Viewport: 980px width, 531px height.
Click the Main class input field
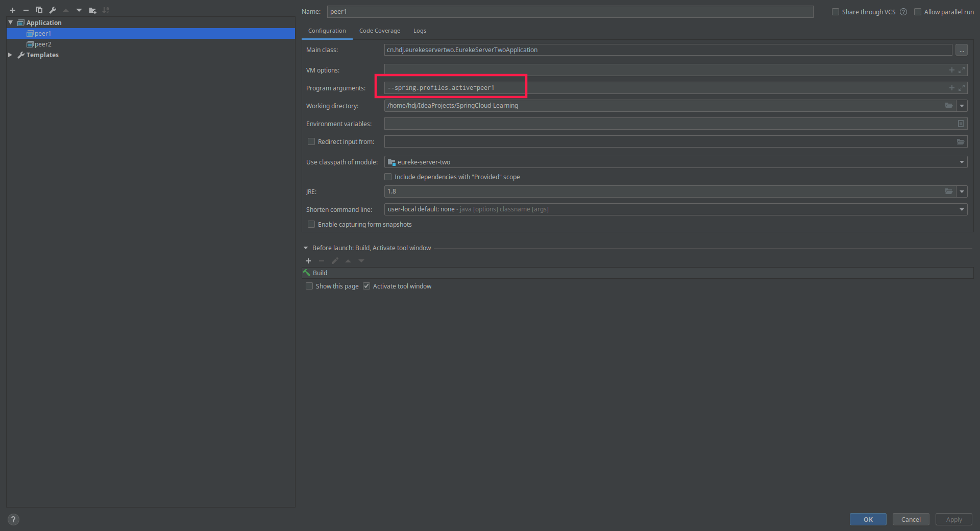tap(668, 50)
